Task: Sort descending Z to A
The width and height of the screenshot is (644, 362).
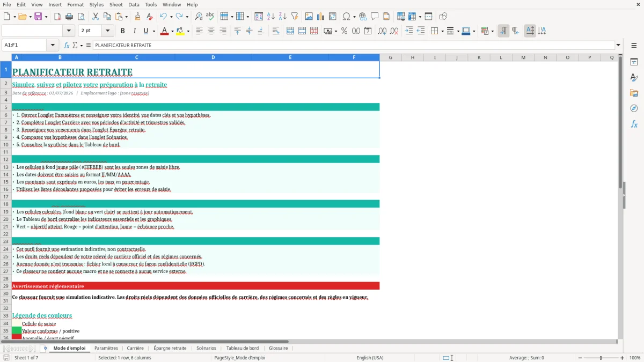Action: (283, 17)
